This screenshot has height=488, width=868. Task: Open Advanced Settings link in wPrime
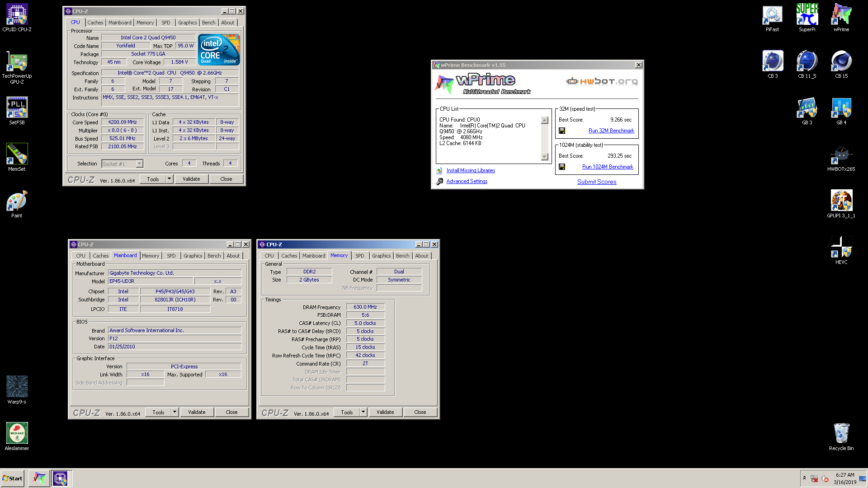(x=467, y=181)
